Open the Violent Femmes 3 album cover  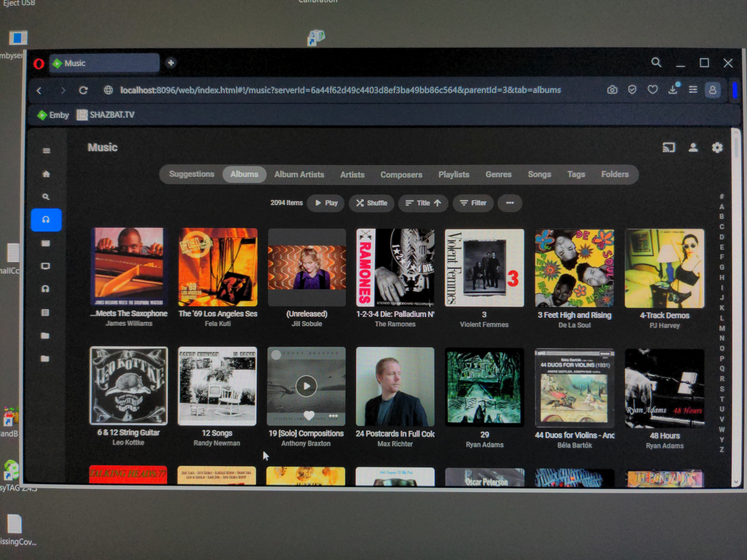click(x=484, y=268)
